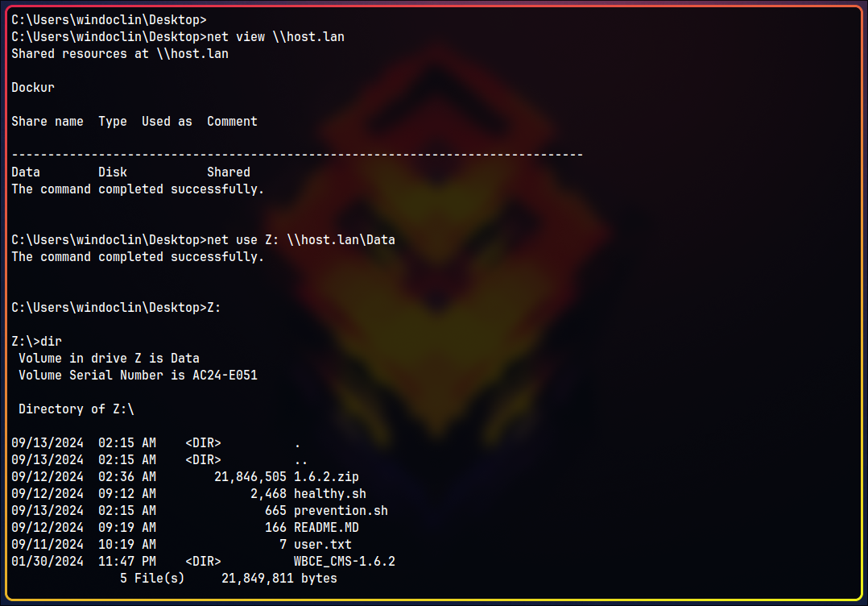
Task: Click the WBCE_CMS-1.6.2 directory name
Action: pos(345,561)
